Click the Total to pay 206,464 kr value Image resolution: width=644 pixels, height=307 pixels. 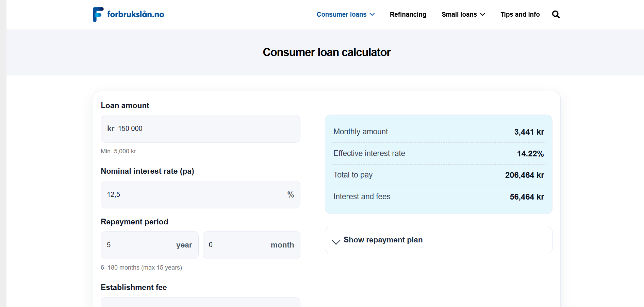(x=524, y=175)
